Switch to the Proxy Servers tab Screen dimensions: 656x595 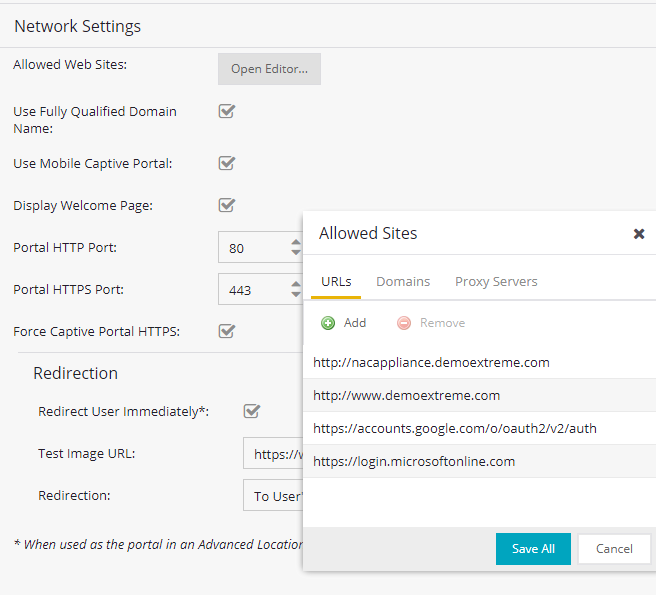[x=496, y=282]
